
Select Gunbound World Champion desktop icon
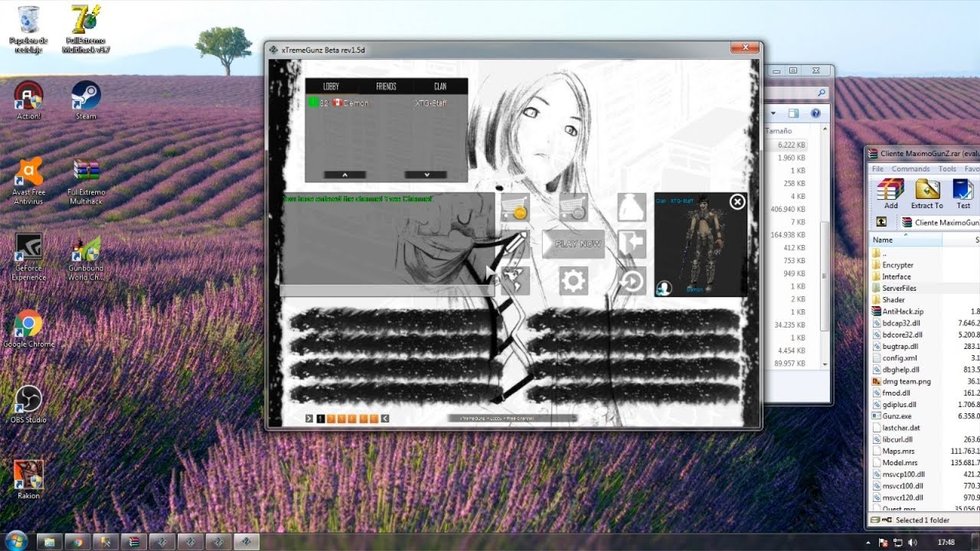(86, 257)
